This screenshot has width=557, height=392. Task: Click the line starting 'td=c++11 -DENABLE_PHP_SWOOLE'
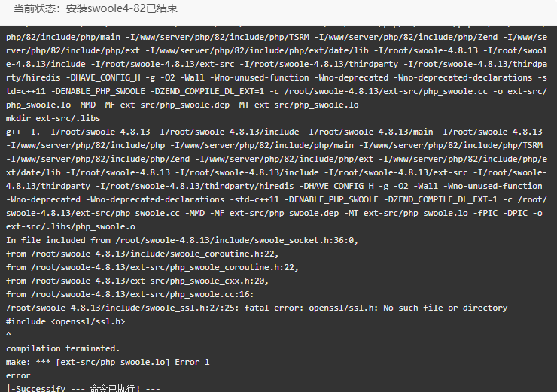tap(276, 91)
